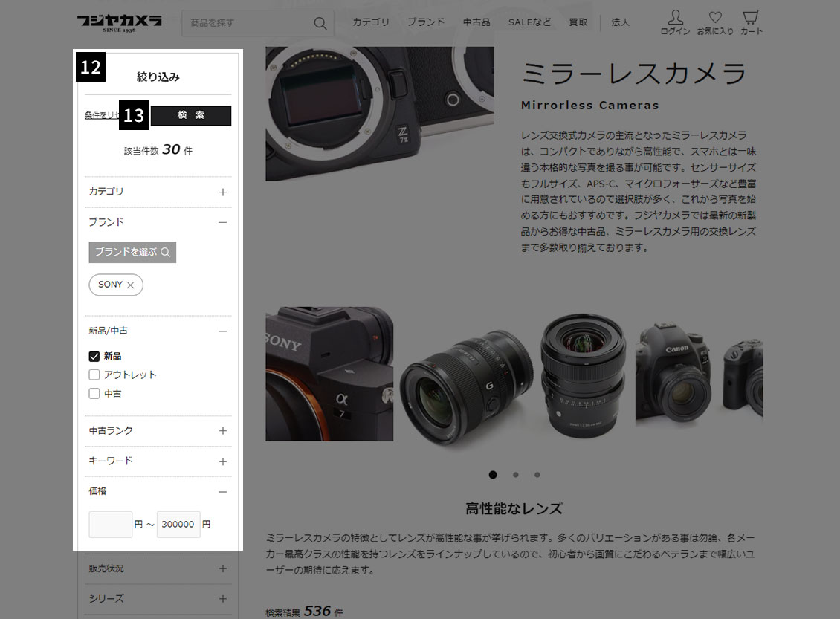Expand the 販売状況 filter section
This screenshot has width=840, height=619.
pos(223,568)
